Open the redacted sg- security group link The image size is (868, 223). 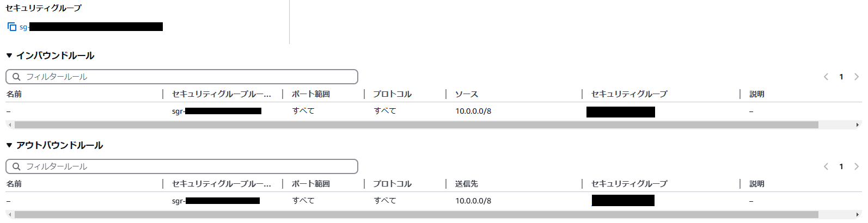coord(91,27)
